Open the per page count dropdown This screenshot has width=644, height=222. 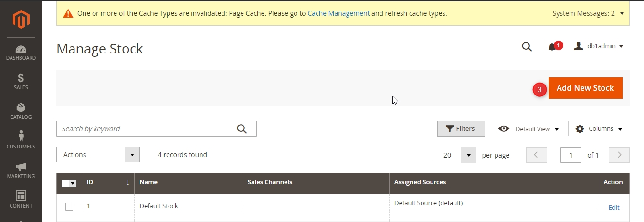(456, 155)
